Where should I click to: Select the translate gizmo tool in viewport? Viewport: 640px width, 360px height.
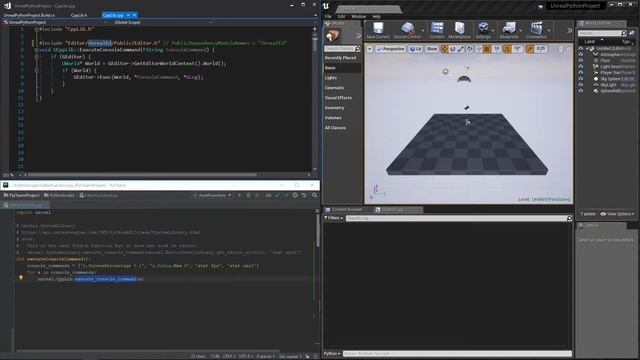444,49
